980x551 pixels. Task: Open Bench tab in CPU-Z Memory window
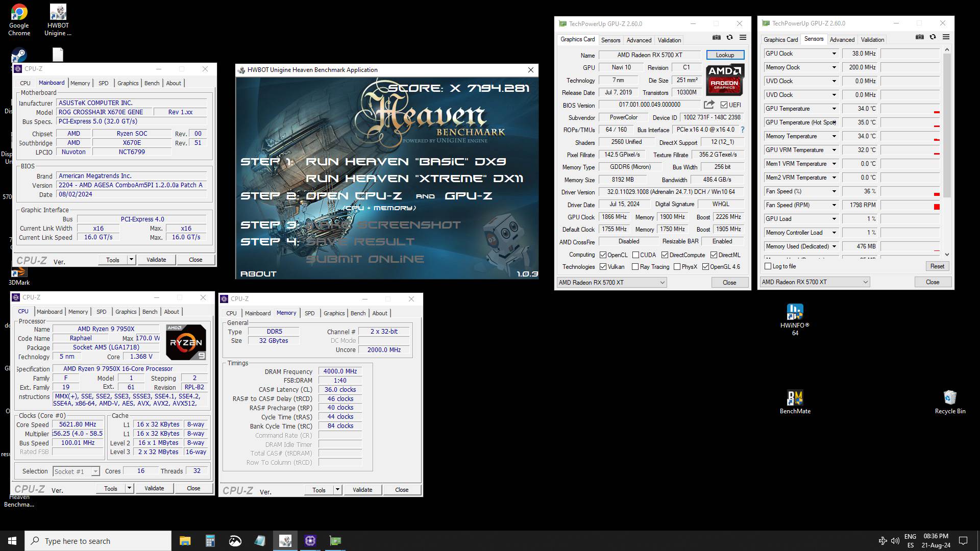coord(358,313)
